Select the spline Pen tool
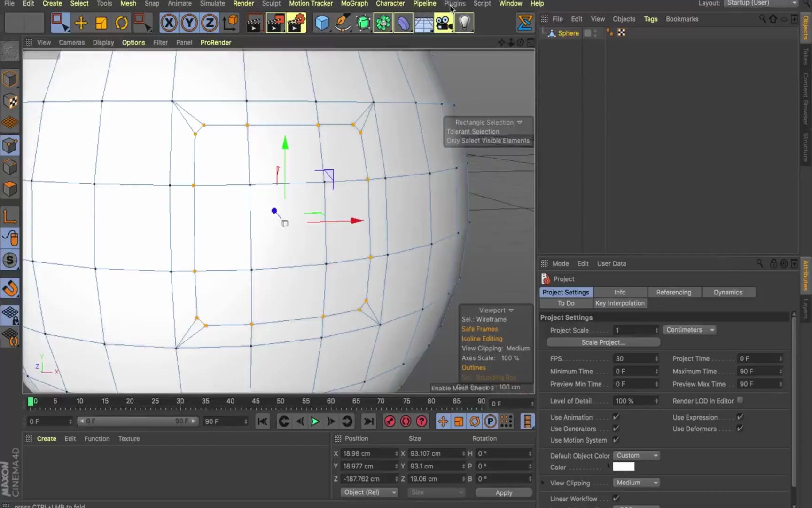Screen dimensions: 812x508 [x=342, y=22]
